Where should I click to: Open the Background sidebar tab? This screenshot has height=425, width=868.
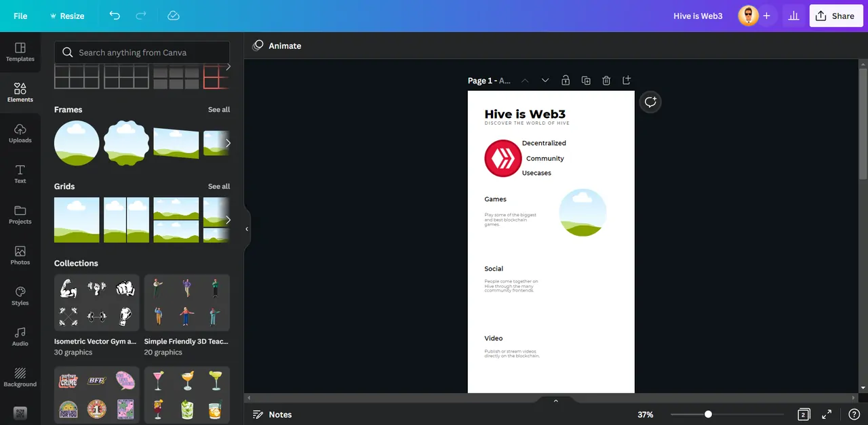[x=20, y=378]
